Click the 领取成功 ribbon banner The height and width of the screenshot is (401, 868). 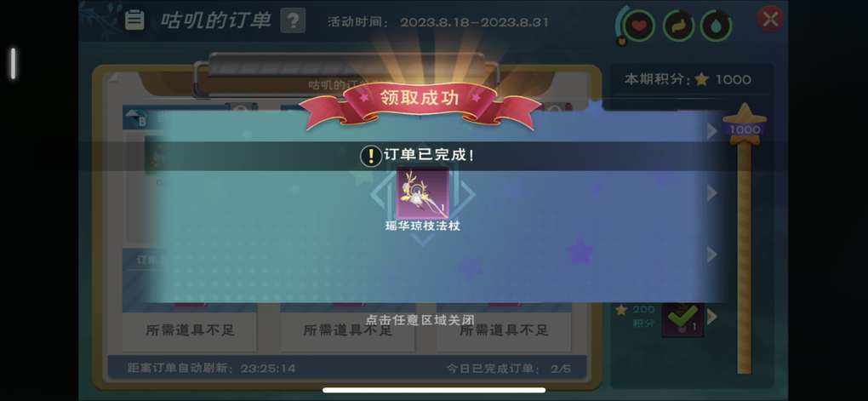point(420,102)
